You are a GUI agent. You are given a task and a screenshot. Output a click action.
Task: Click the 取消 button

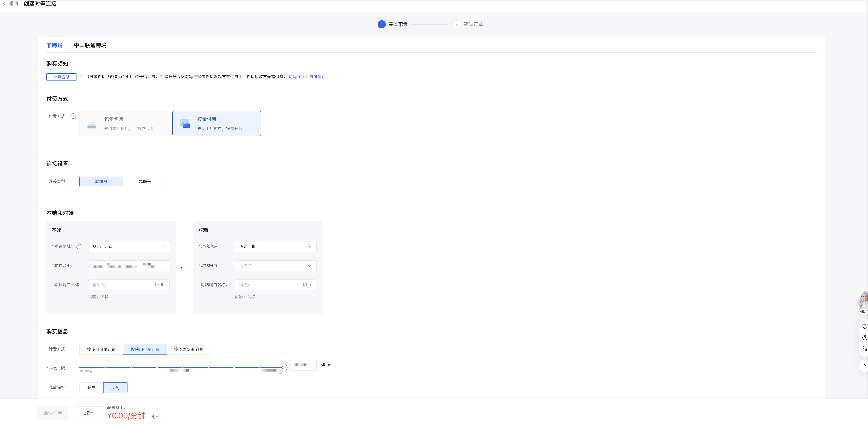click(89, 413)
